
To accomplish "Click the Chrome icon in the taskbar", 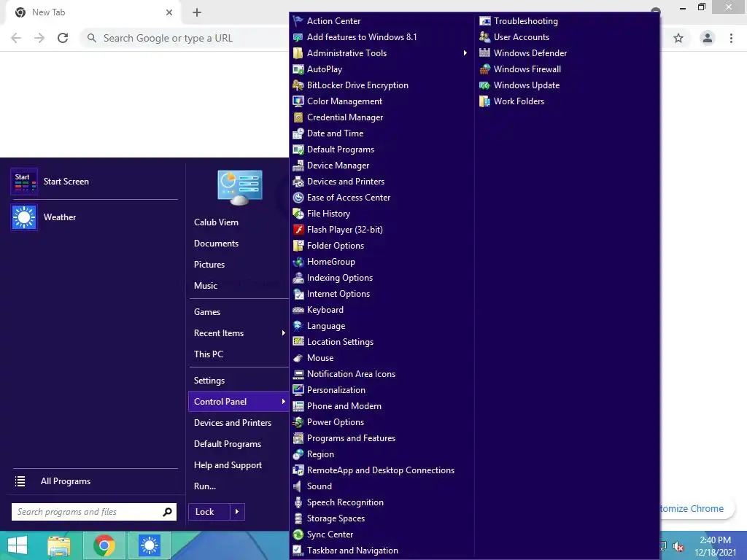I will point(104,545).
